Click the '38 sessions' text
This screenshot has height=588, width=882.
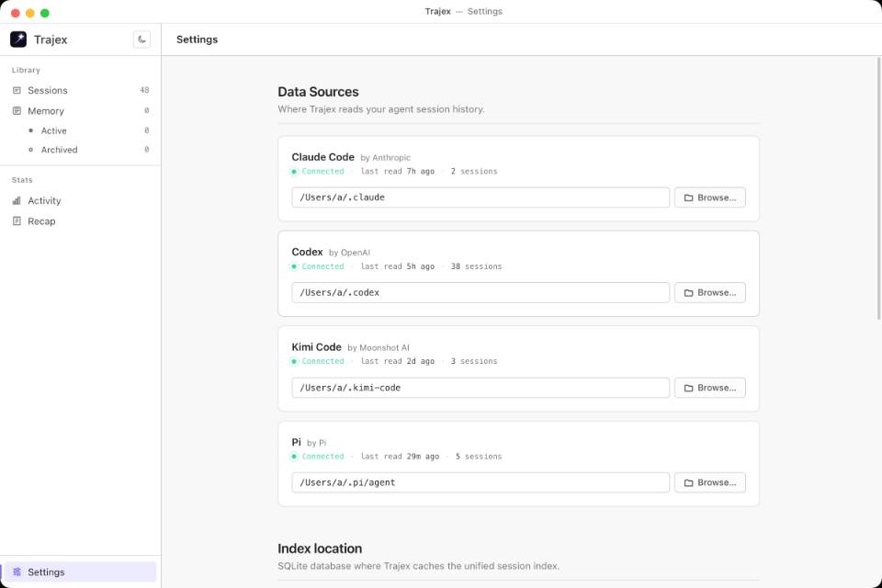(476, 266)
